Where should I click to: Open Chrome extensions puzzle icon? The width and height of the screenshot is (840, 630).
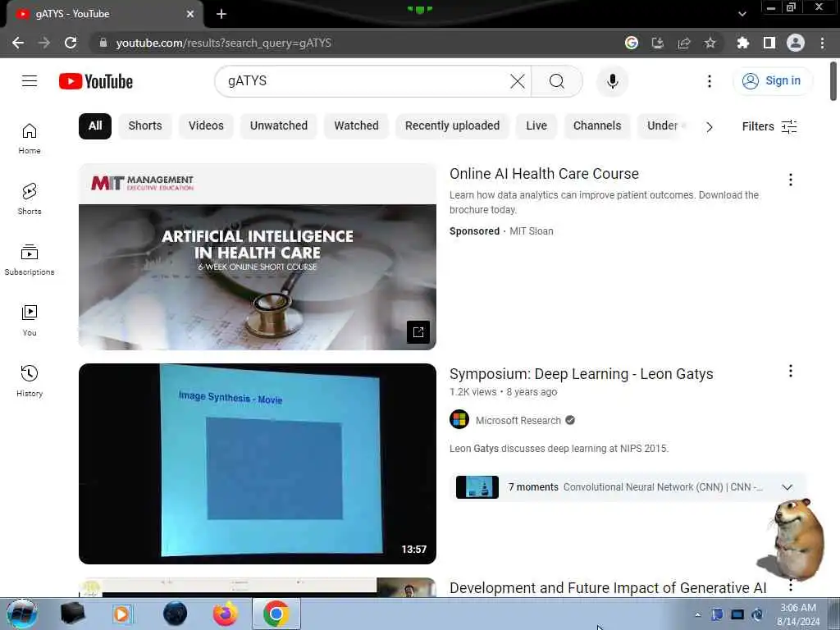coord(742,43)
